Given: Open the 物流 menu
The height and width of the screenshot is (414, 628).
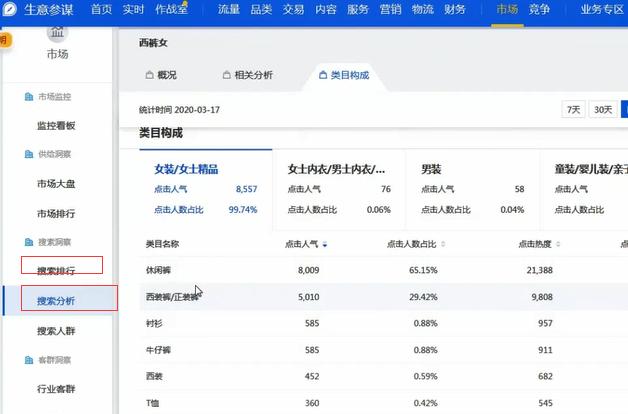Looking at the screenshot, I should [423, 9].
